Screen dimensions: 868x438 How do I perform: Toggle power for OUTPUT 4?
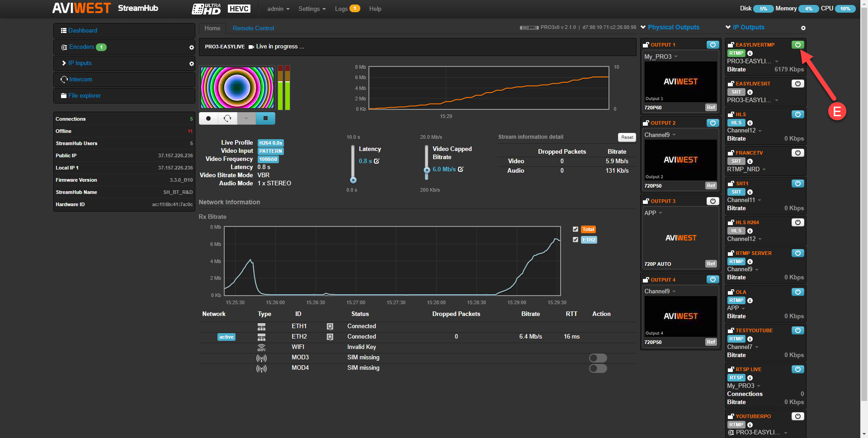point(713,279)
